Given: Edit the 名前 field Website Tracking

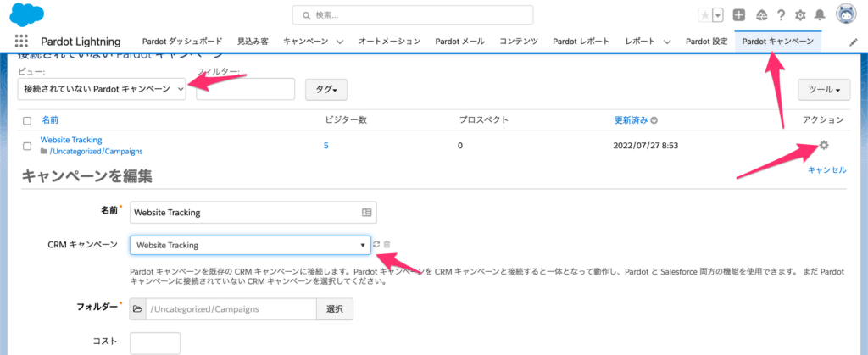Looking at the screenshot, I should (253, 213).
